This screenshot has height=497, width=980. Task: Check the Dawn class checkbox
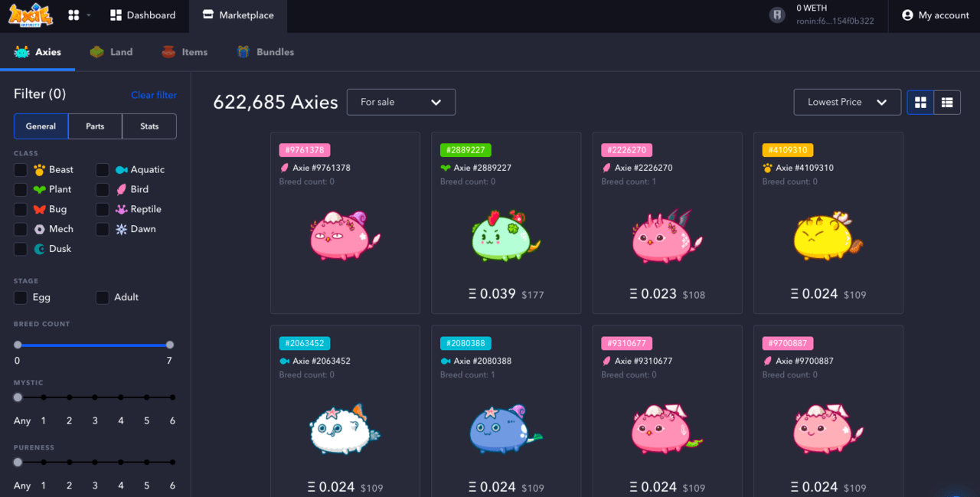(x=102, y=230)
